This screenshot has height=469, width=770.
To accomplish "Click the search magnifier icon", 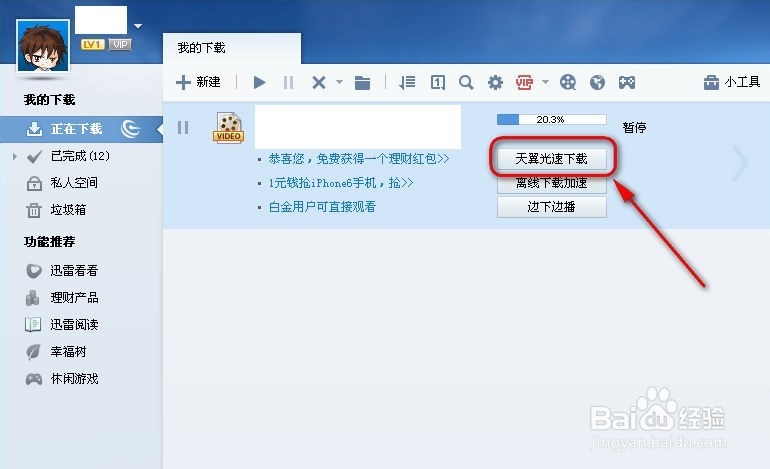I will [466, 83].
